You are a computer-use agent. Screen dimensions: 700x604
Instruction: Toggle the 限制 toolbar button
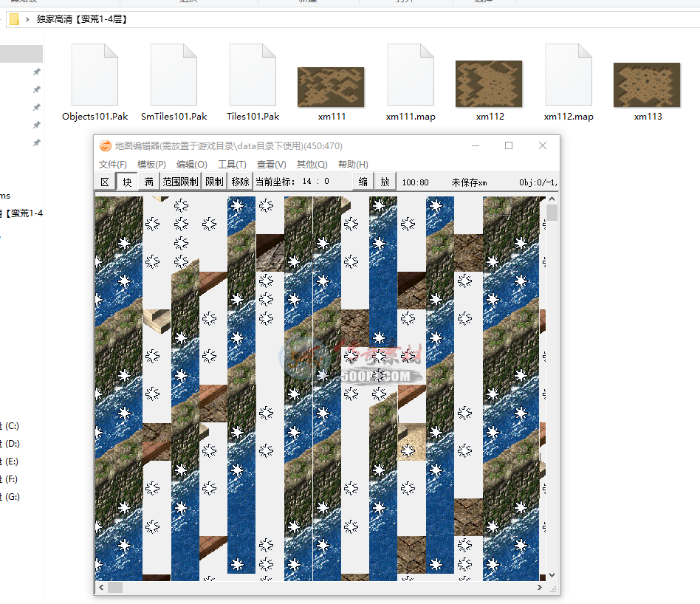[x=214, y=182]
